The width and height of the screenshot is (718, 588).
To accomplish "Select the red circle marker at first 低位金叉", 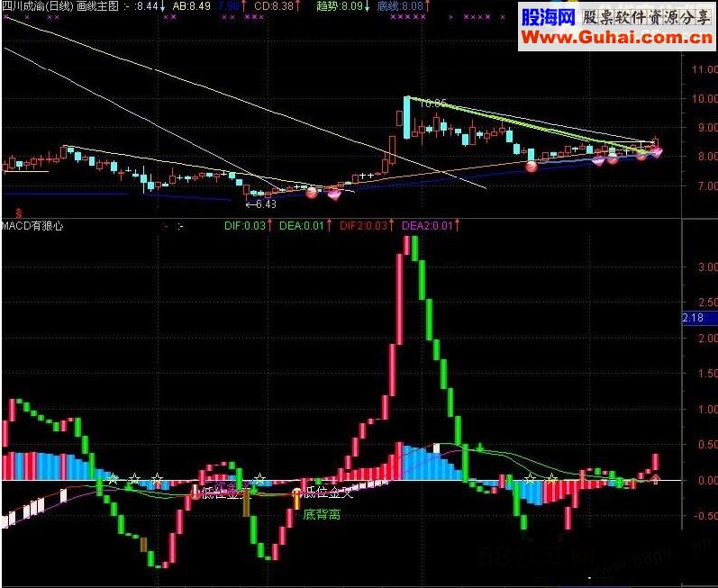I will pos(195,493).
